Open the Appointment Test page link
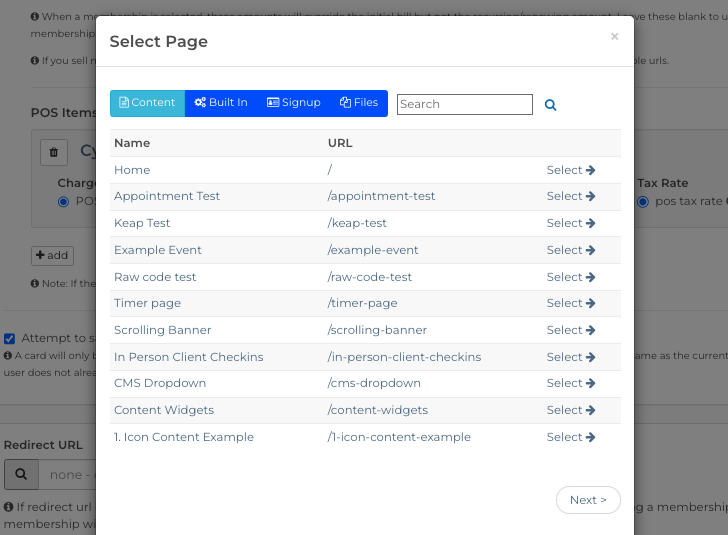 point(167,196)
